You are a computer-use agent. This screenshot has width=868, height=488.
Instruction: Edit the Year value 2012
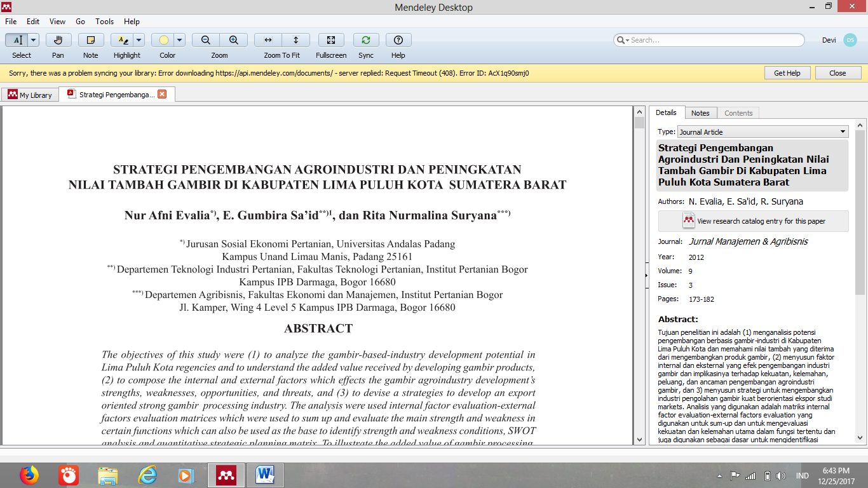(x=696, y=257)
